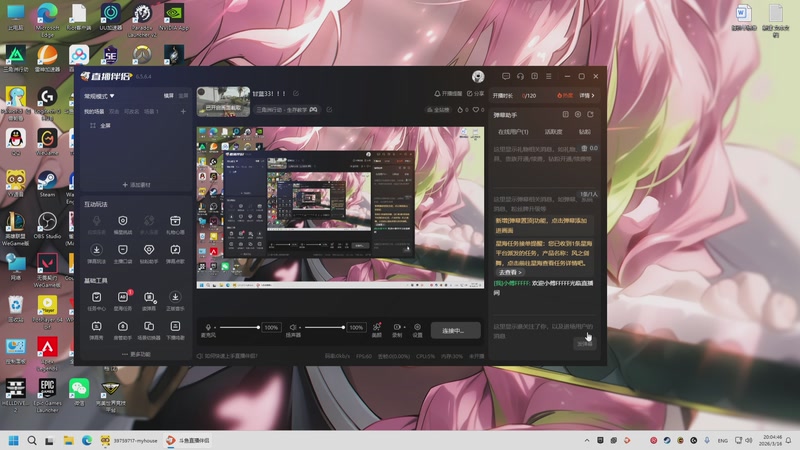This screenshot has width=800, height=450.
Task: Open 星海任务 with red badge
Action: tap(122, 301)
